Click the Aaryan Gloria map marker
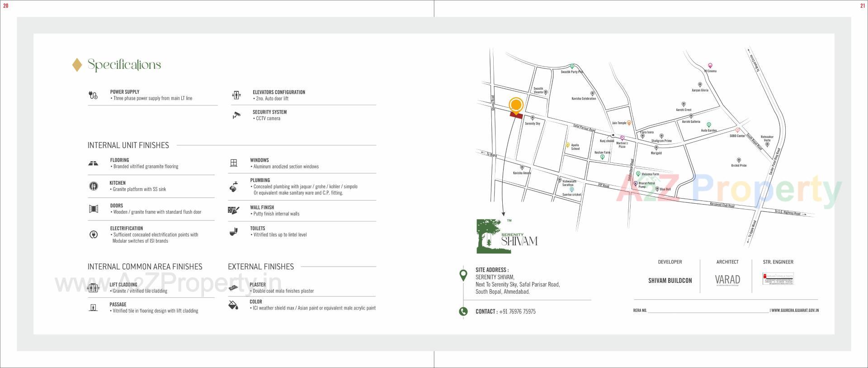This screenshot has width=868, height=368. pos(700,85)
